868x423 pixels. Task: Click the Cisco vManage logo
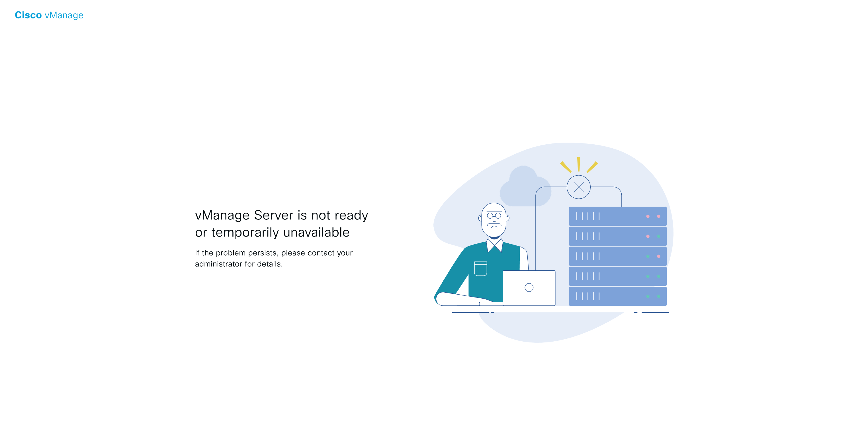point(49,15)
